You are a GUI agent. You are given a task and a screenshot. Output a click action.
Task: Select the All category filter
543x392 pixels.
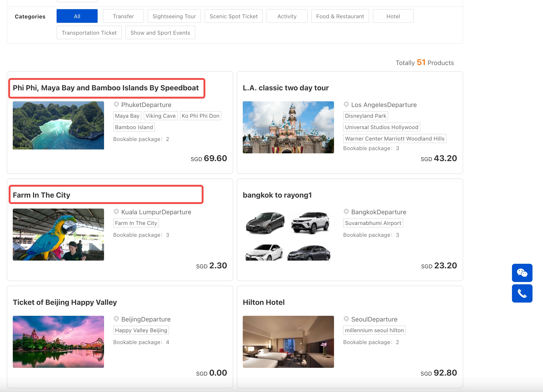coord(77,16)
